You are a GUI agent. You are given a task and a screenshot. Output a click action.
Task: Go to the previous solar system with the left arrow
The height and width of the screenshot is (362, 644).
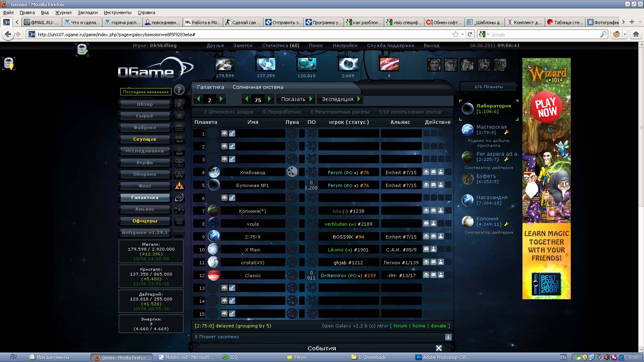(246, 99)
